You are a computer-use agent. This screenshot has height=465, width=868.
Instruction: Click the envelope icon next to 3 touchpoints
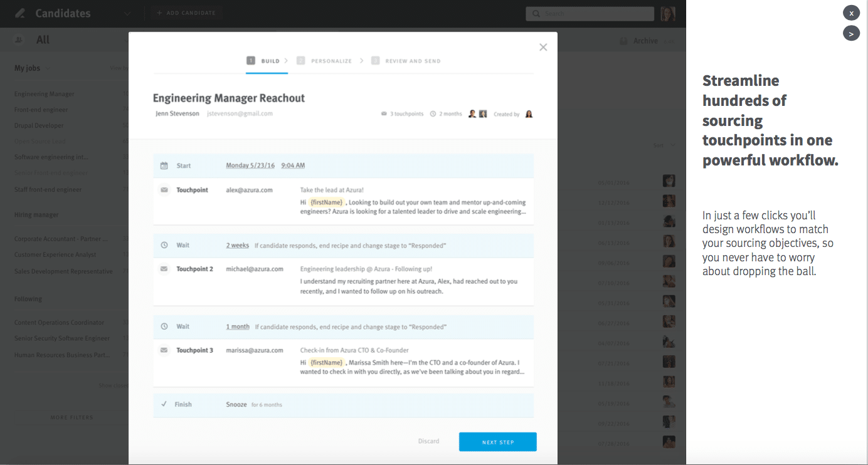click(384, 114)
